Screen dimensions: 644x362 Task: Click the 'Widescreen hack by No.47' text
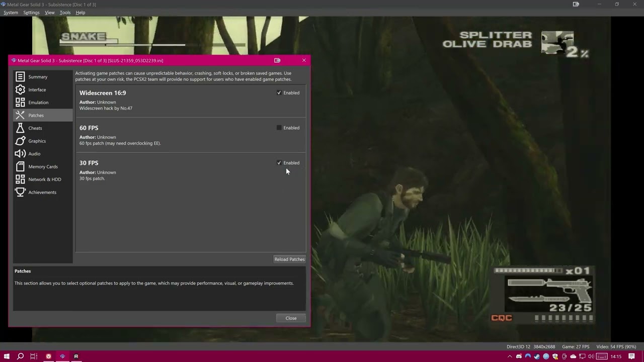106,108
